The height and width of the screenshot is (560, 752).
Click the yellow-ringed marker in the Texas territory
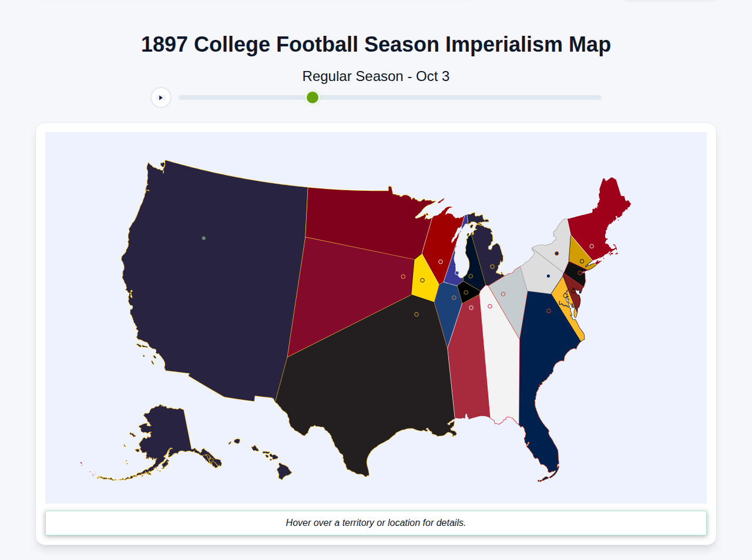pos(417,315)
